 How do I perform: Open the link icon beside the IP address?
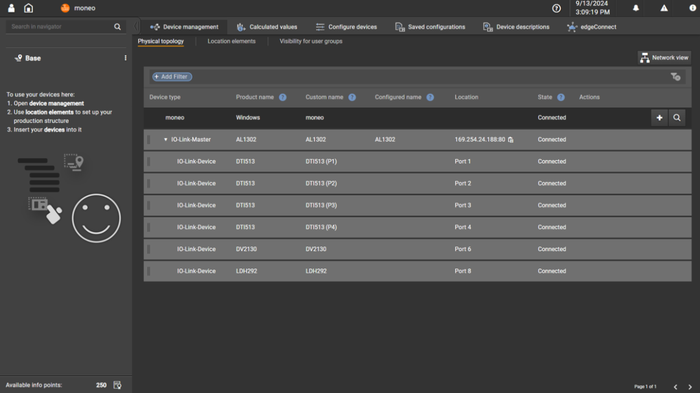tap(511, 140)
